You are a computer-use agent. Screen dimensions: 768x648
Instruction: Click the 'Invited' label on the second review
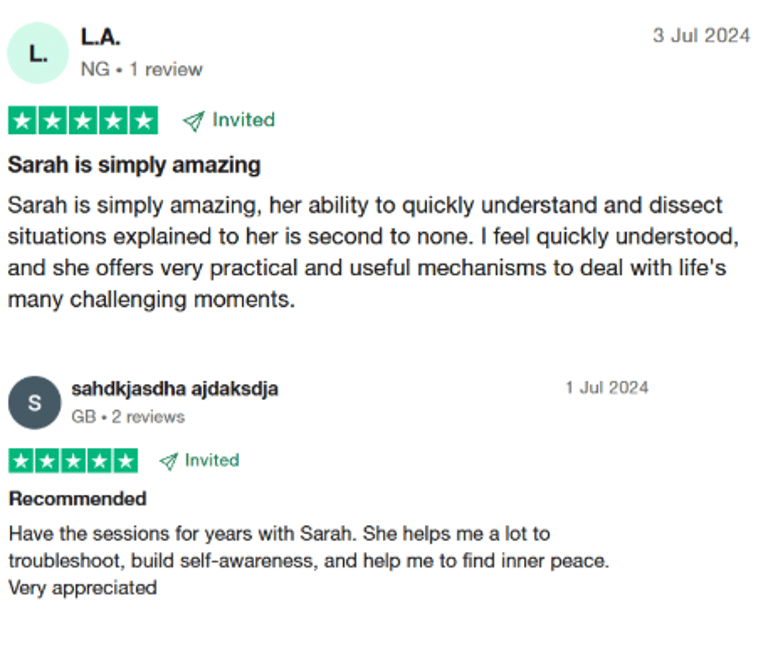pyautogui.click(x=212, y=460)
